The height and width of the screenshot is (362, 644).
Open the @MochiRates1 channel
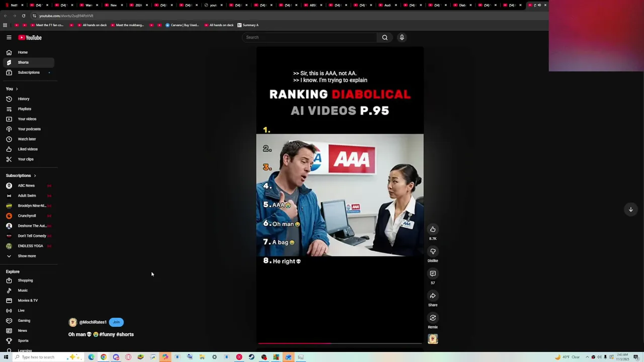(x=93, y=322)
